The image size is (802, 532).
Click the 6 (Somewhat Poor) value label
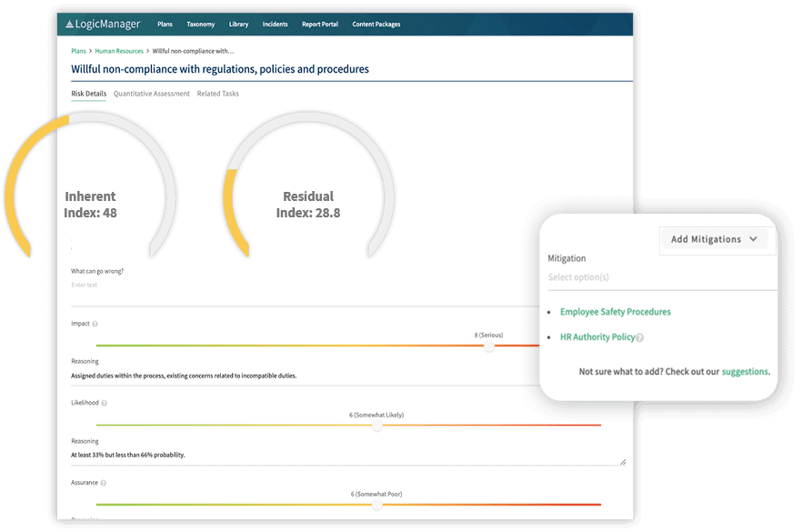(x=376, y=494)
